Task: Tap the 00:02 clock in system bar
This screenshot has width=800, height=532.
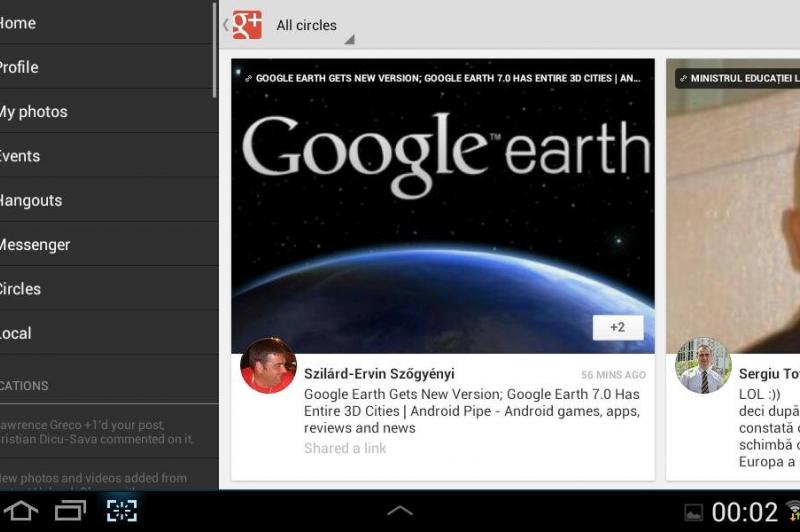Action: click(745, 512)
